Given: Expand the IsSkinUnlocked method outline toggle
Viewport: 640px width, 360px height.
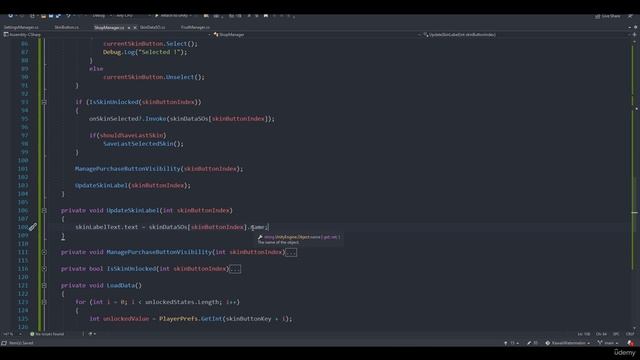Looking at the screenshot, I should [44, 269].
